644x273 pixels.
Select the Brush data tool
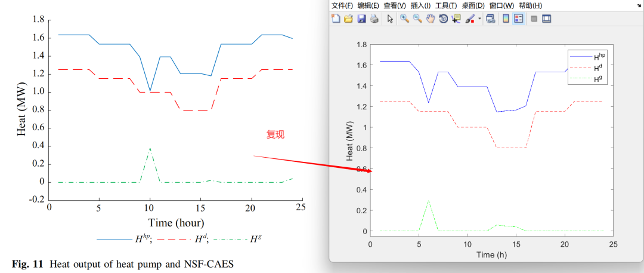coord(470,19)
